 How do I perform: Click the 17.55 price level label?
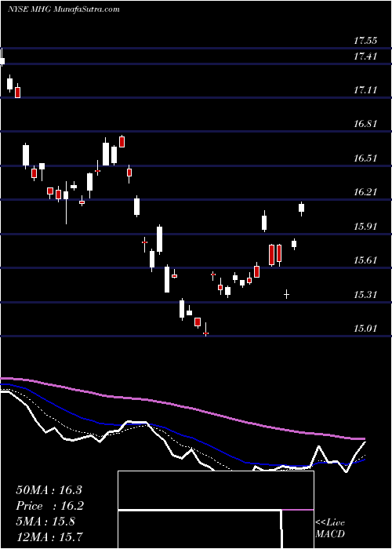[365, 41]
